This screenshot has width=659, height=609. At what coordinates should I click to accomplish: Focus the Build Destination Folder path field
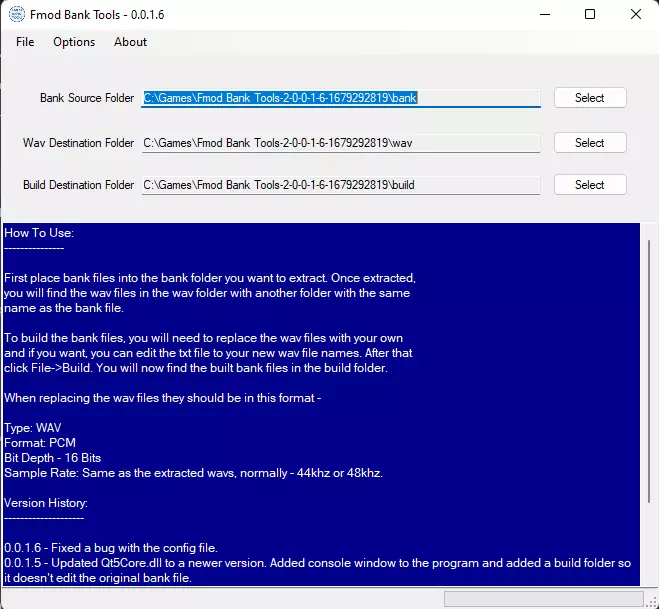[341, 185]
